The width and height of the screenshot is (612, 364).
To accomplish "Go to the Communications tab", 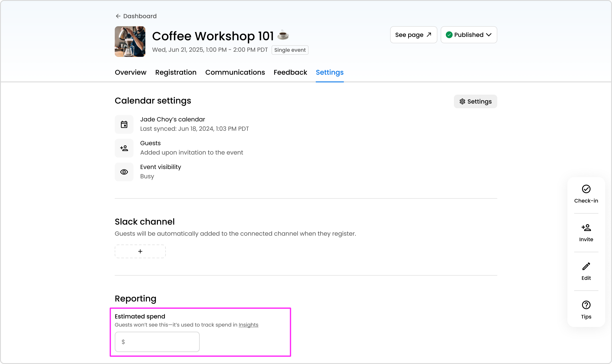I will click(x=235, y=72).
